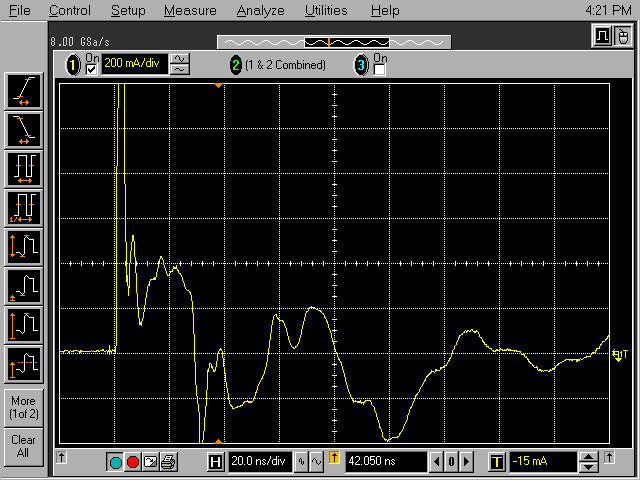The height and width of the screenshot is (480, 640).
Task: Open the Analyze menu
Action: point(260,10)
